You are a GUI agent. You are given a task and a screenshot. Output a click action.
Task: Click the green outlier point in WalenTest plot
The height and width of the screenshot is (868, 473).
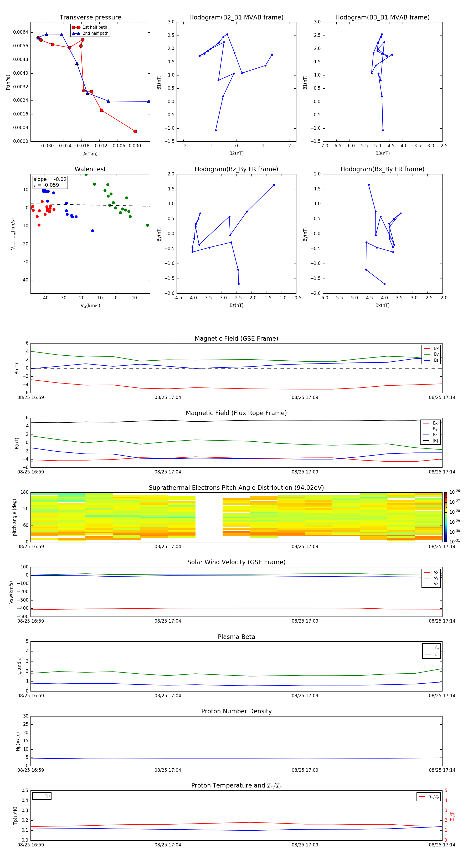pos(147,225)
